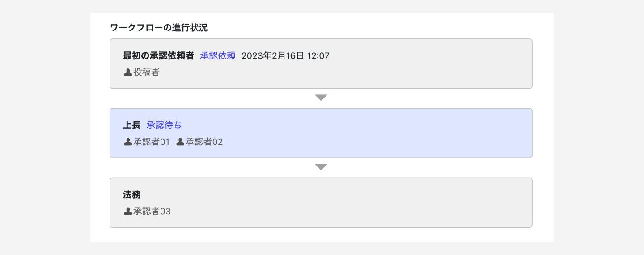Click the person icon beside 承認者03
644x255 pixels.
coord(128,212)
